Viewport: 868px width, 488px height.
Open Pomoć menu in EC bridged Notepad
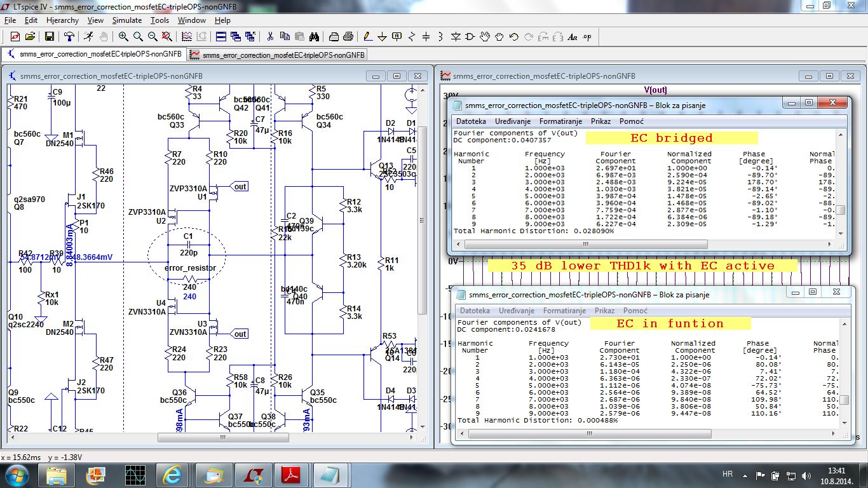tap(632, 121)
